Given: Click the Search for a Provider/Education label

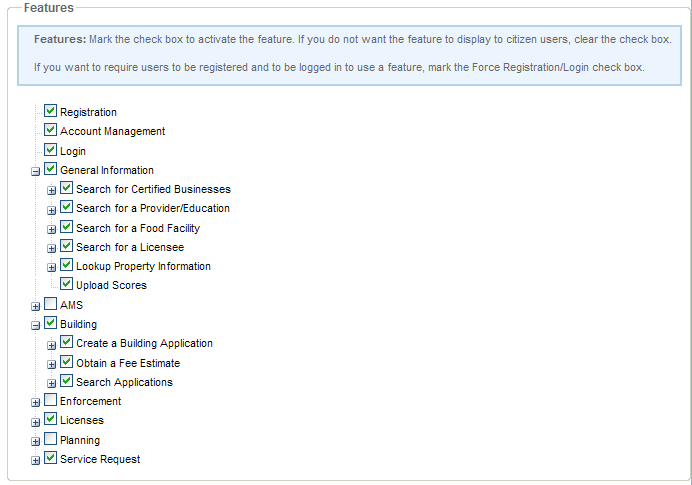Looking at the screenshot, I should click(152, 208).
